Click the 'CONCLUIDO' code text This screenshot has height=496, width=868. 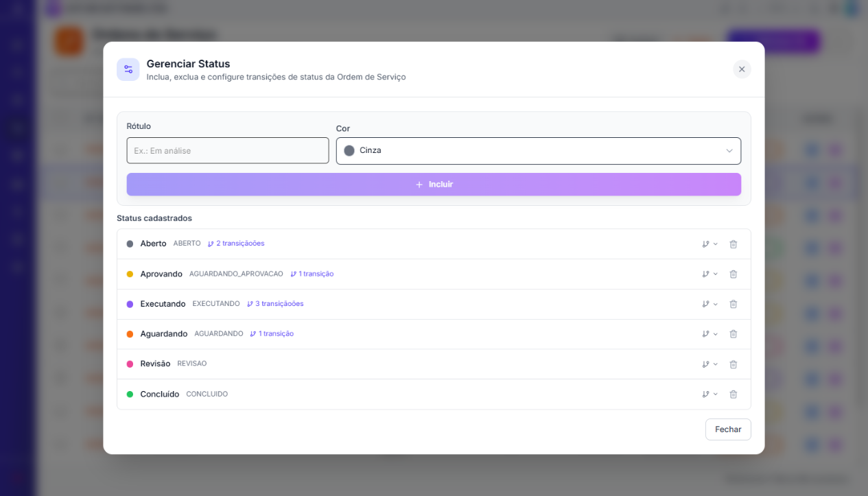pos(207,394)
